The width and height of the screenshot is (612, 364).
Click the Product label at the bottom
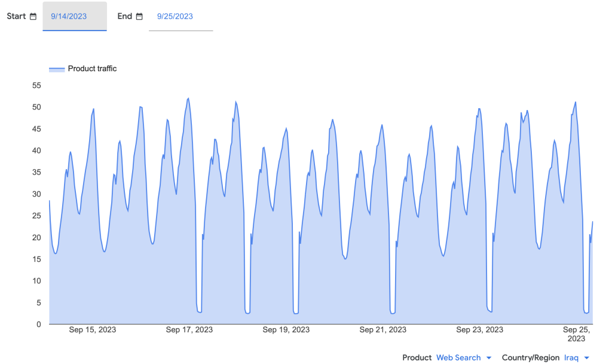[417, 357]
